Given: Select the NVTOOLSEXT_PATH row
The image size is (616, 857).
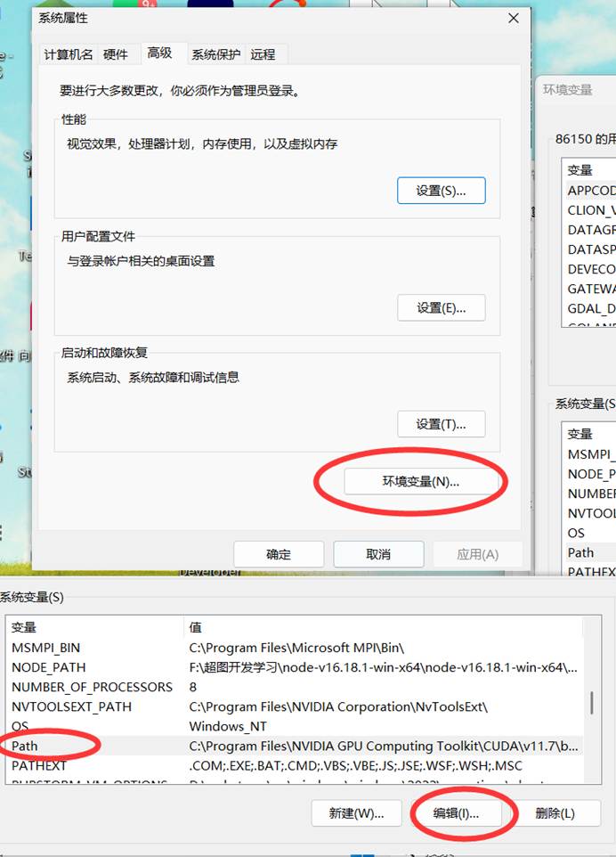Looking at the screenshot, I should coord(295,706).
